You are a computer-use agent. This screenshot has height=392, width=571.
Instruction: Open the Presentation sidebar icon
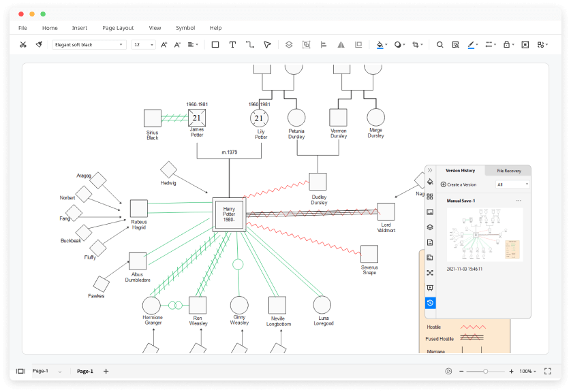(x=430, y=288)
